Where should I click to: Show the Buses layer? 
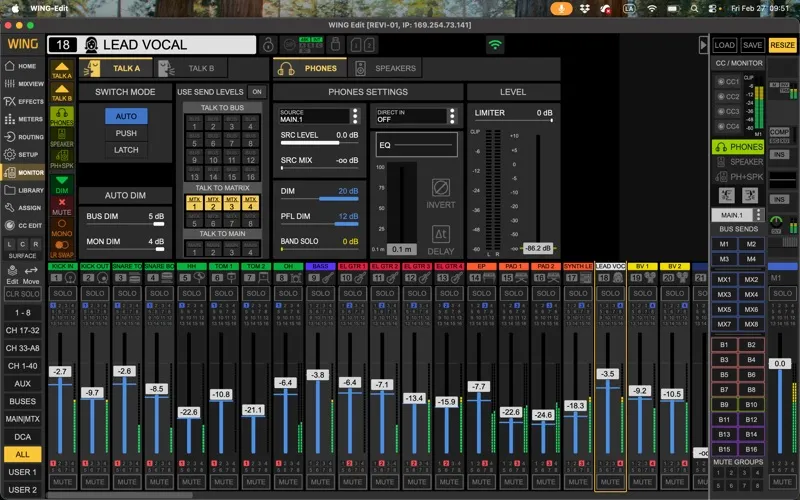point(22,401)
